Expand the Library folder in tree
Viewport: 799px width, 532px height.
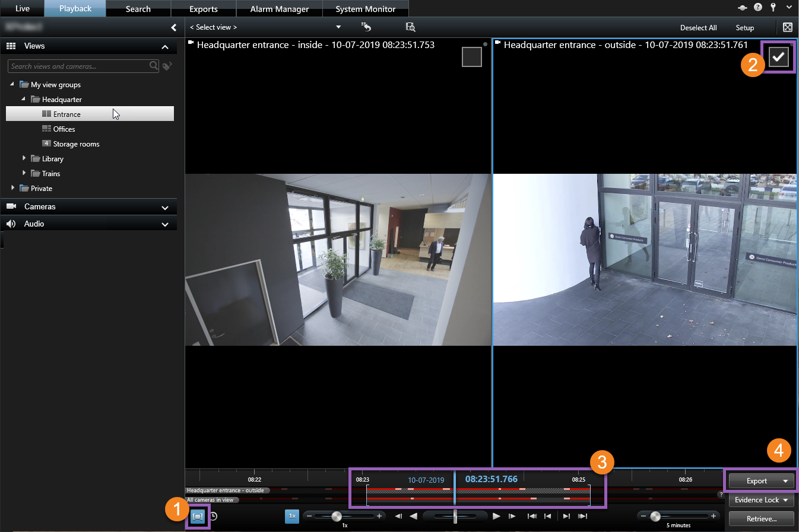coord(24,158)
